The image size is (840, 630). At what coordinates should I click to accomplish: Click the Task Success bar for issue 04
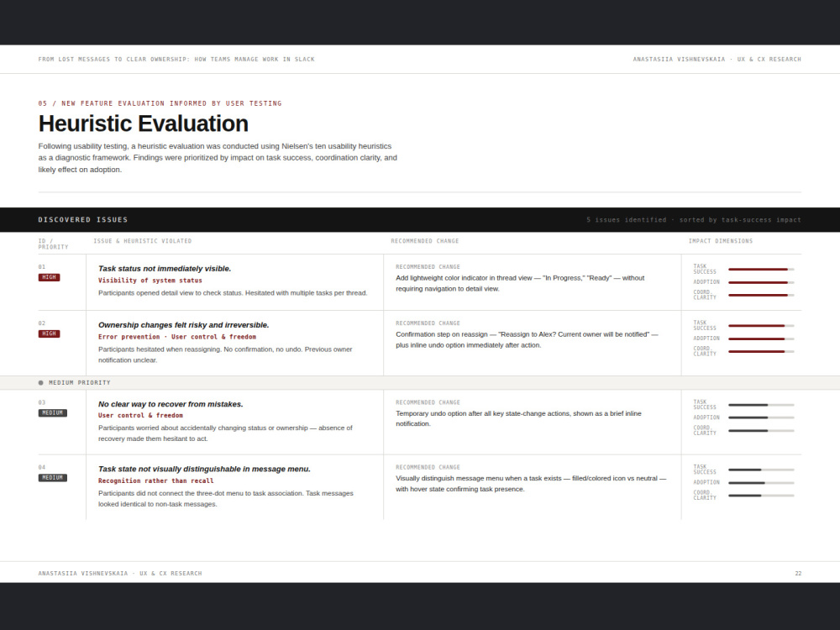[x=761, y=470]
